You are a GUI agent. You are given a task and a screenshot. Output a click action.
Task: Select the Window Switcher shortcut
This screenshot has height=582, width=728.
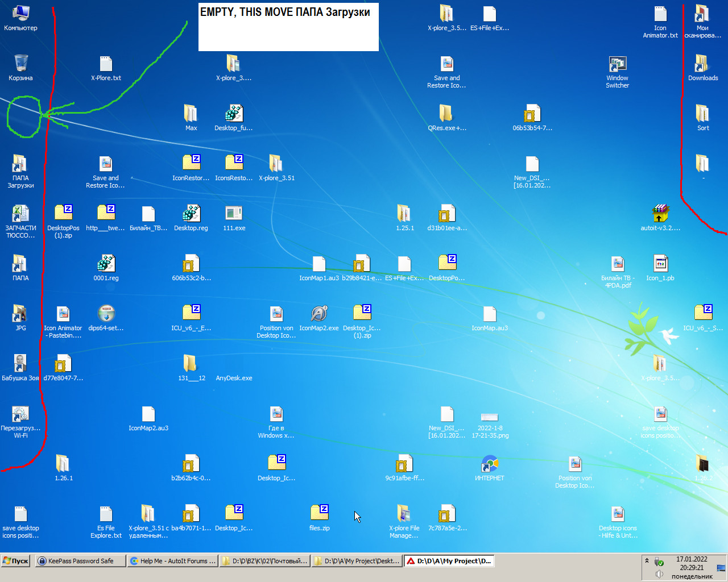pos(617,65)
